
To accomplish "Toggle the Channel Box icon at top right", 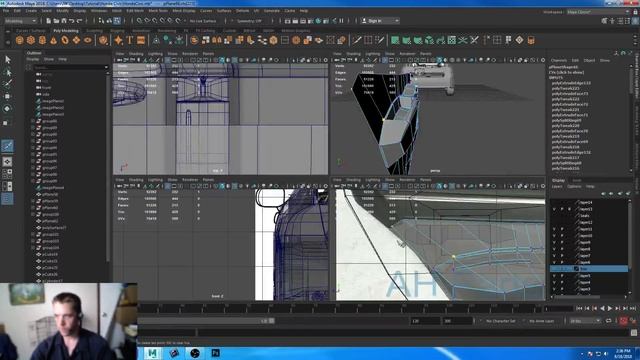I will click(x=635, y=20).
